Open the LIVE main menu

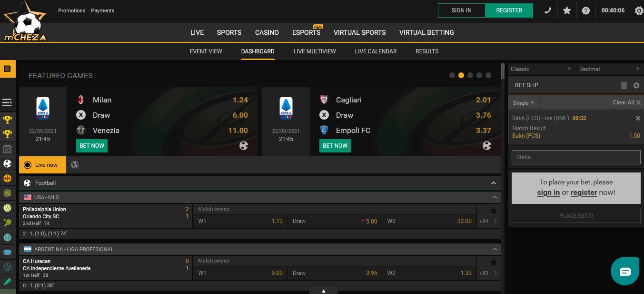coord(197,32)
